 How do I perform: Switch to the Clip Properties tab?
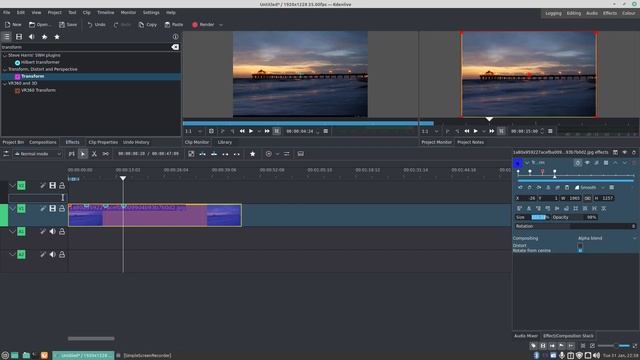click(x=103, y=142)
